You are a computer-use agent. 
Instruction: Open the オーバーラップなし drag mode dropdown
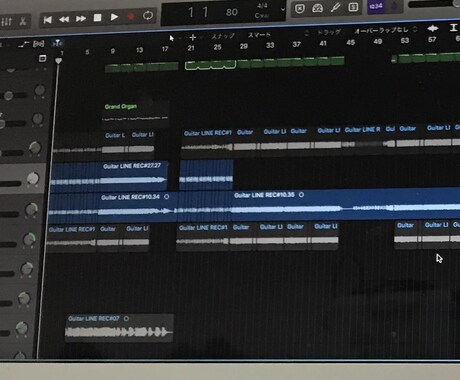[382, 30]
